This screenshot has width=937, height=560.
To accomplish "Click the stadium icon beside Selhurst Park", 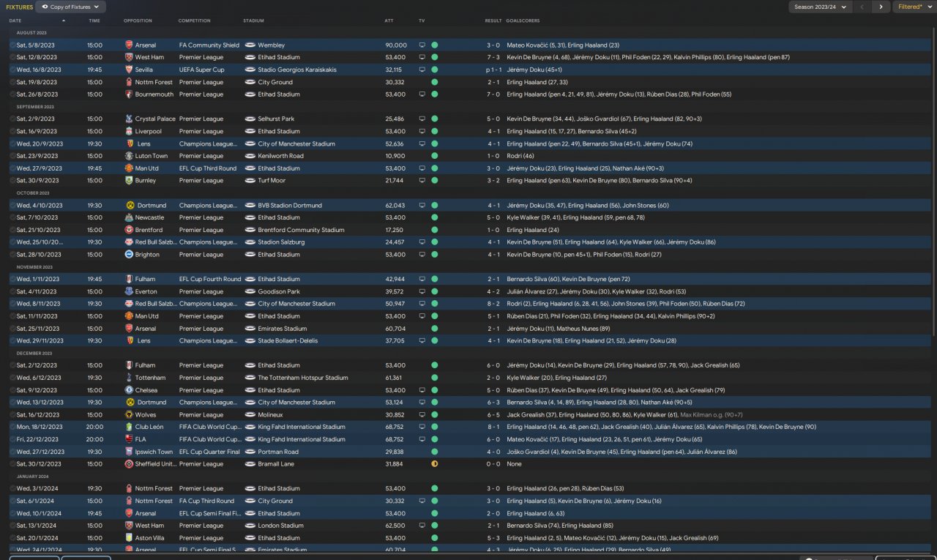I will point(250,119).
